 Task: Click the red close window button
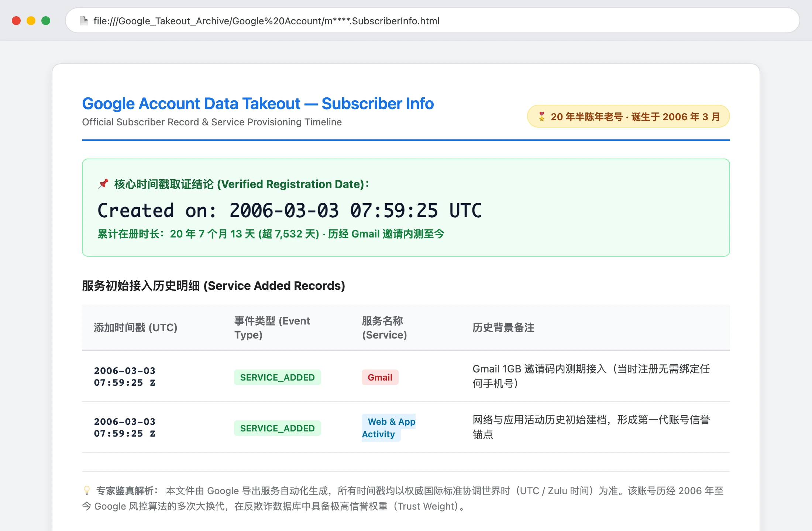[16, 21]
